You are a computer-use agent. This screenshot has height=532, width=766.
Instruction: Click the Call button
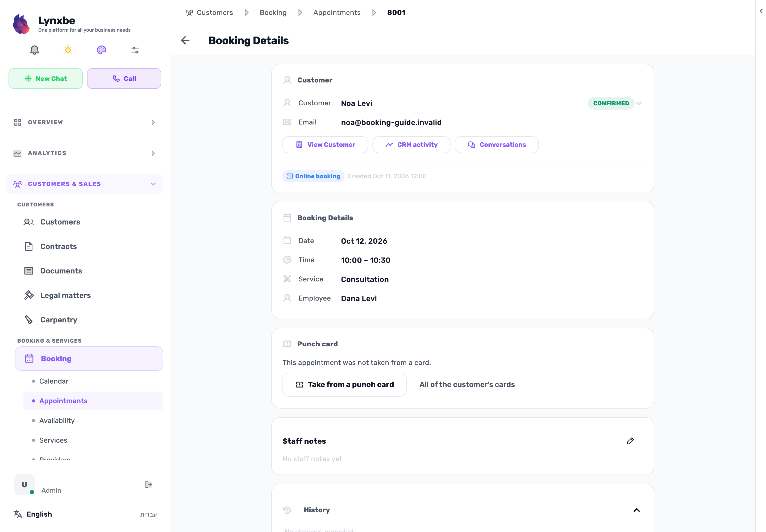[124, 78]
